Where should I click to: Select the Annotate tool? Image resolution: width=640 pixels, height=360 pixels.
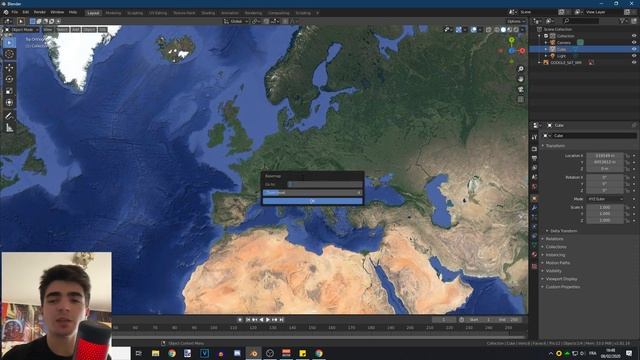(9, 116)
